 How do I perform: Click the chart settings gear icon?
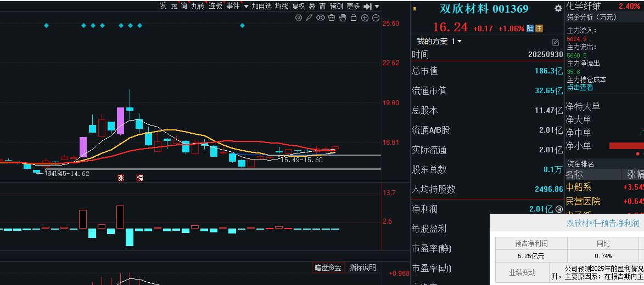point(299,18)
